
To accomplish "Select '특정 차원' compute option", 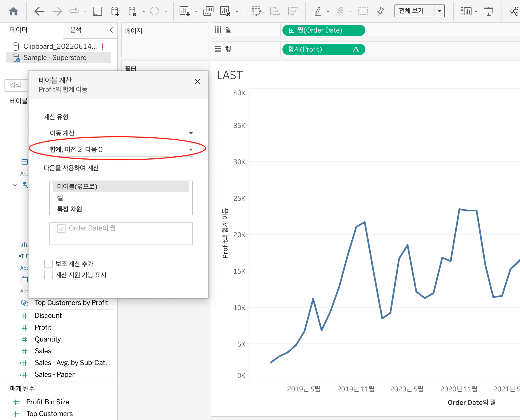I will point(121,209).
